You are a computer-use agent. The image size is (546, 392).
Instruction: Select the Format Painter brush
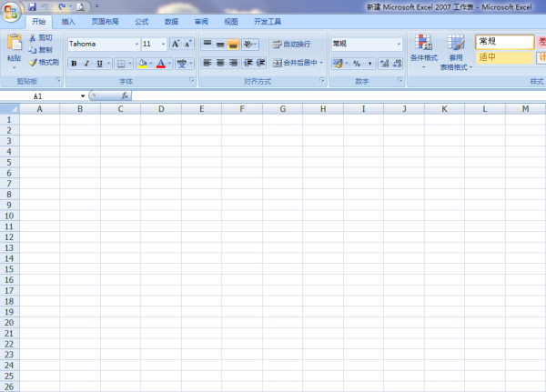33,63
